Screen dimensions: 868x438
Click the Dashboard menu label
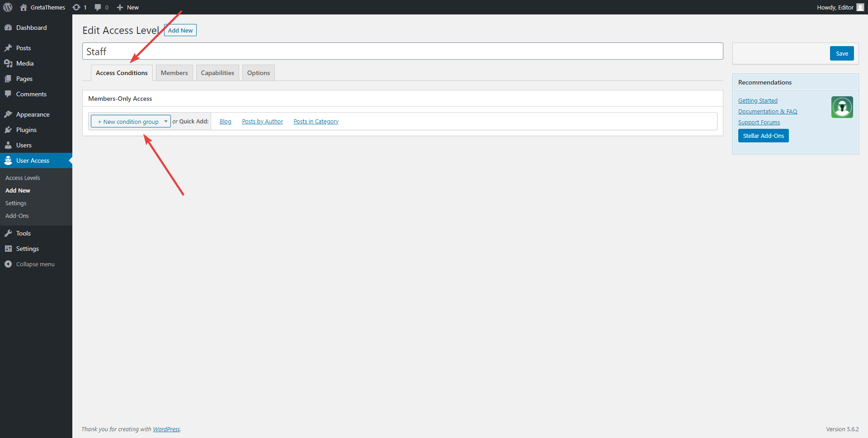[x=31, y=28]
